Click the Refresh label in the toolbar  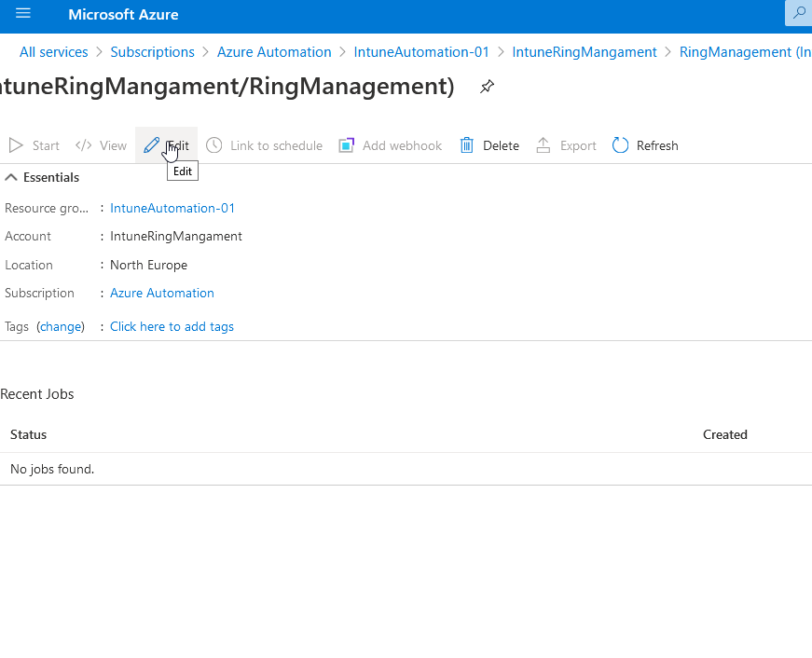click(657, 146)
